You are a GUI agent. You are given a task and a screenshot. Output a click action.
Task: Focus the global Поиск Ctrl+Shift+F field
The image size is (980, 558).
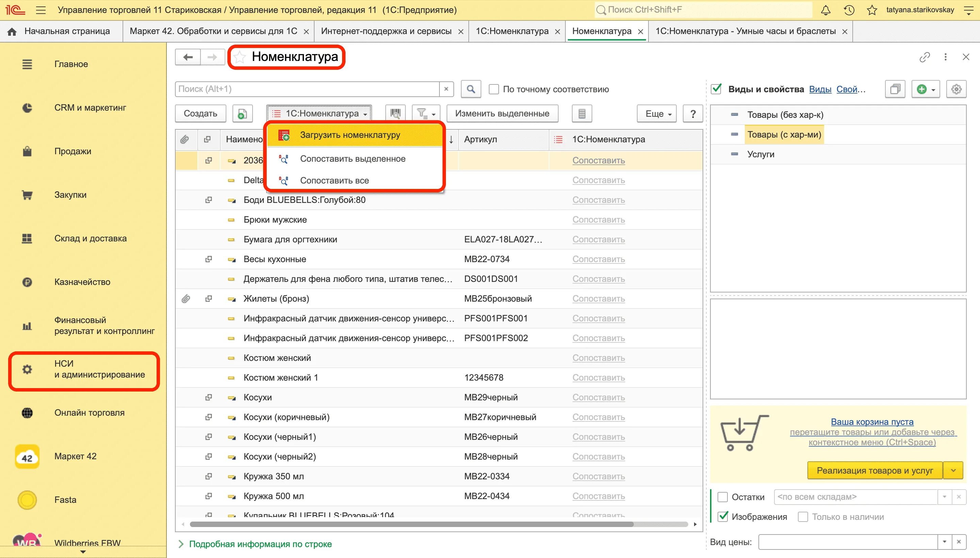[x=703, y=10]
